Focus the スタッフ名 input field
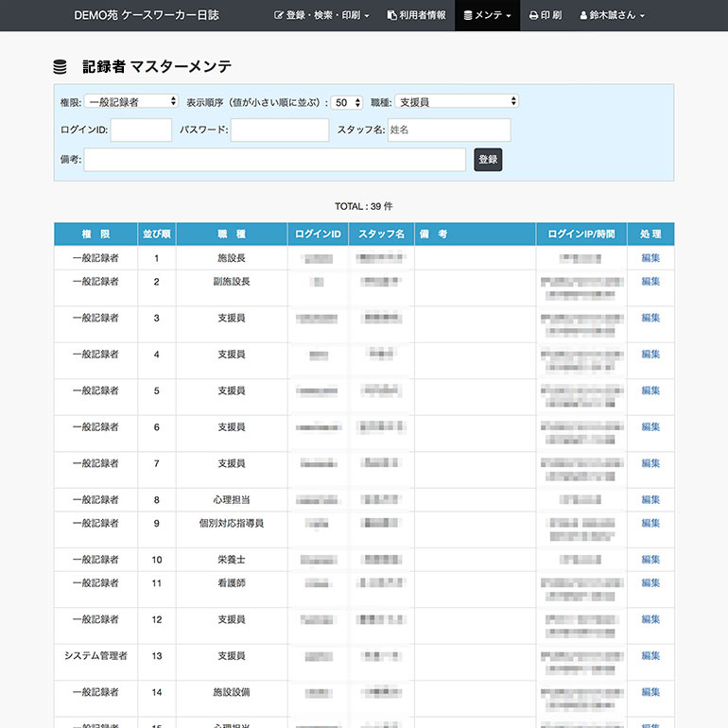 click(x=449, y=130)
